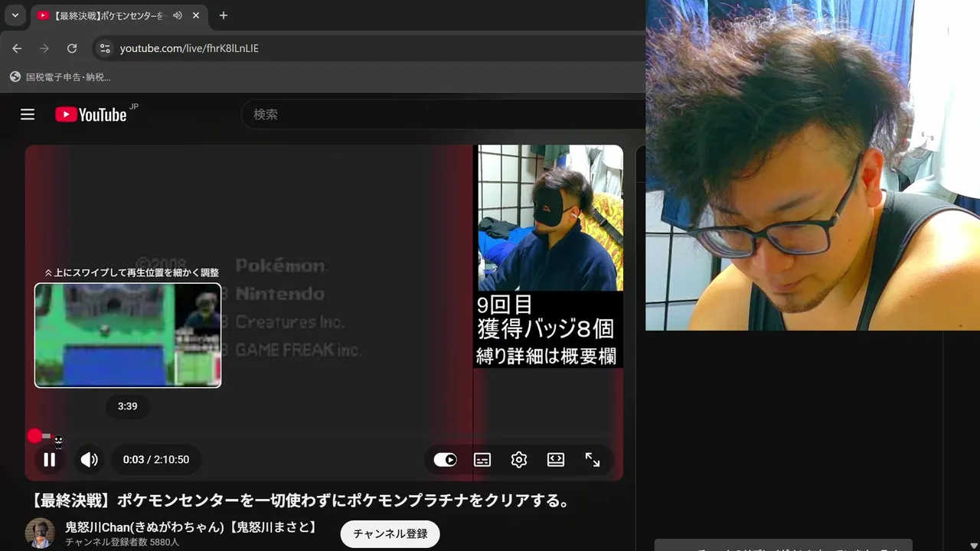Click the youtube.com/live URL in the address bar
Image resolution: width=980 pixels, height=551 pixels.
(x=189, y=48)
